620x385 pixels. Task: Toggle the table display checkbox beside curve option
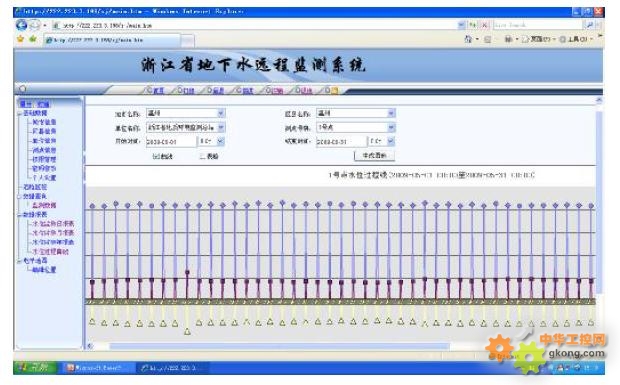203,157
